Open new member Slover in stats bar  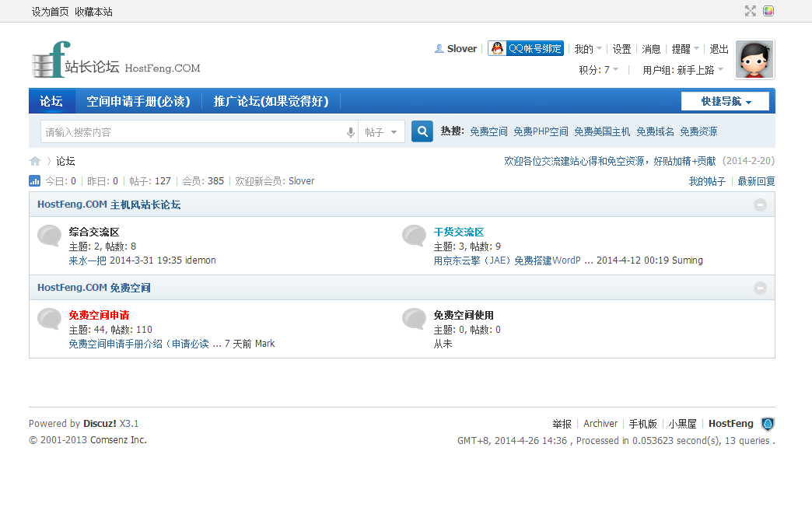point(302,180)
